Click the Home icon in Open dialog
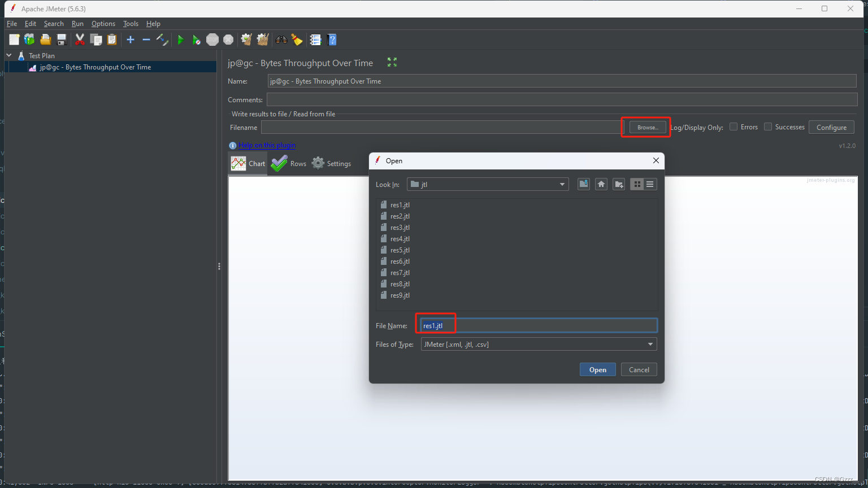 (601, 184)
